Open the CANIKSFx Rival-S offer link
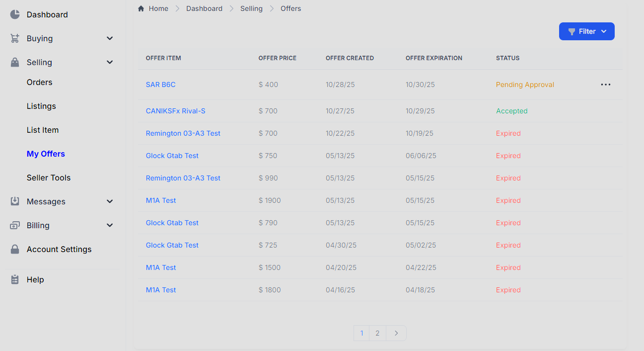The height and width of the screenshot is (351, 644). pos(175,111)
